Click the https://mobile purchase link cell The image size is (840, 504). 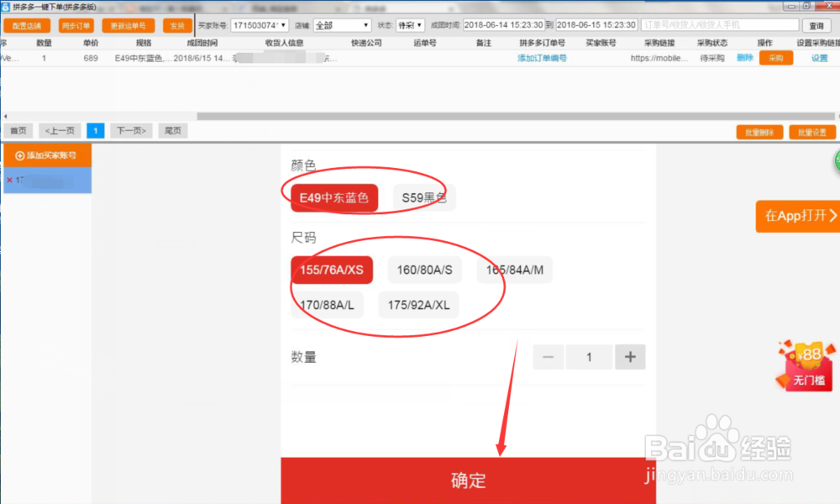(x=659, y=58)
